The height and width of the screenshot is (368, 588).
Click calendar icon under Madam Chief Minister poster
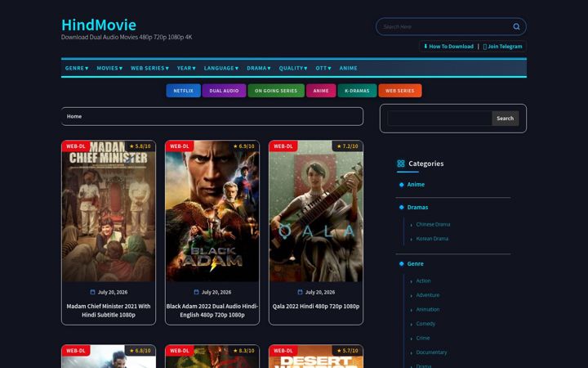[x=92, y=292]
